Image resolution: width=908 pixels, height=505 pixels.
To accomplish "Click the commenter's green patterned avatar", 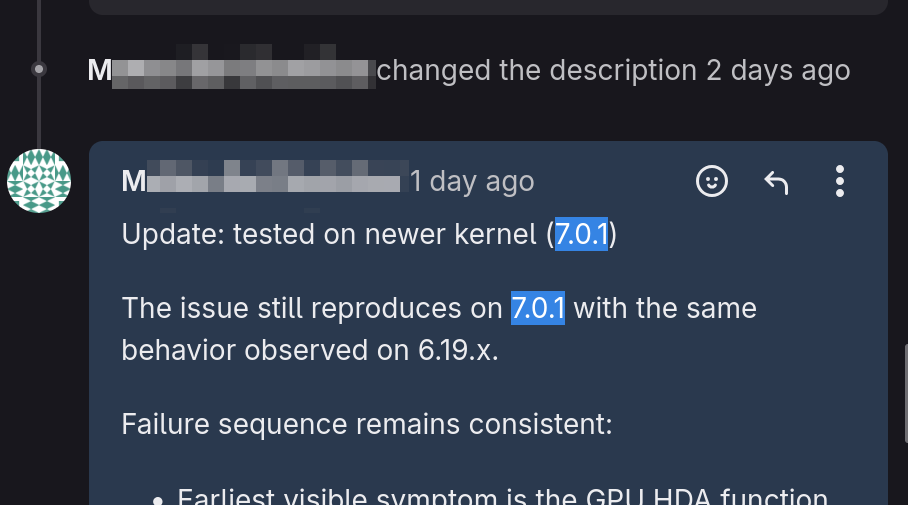I will pos(39,181).
